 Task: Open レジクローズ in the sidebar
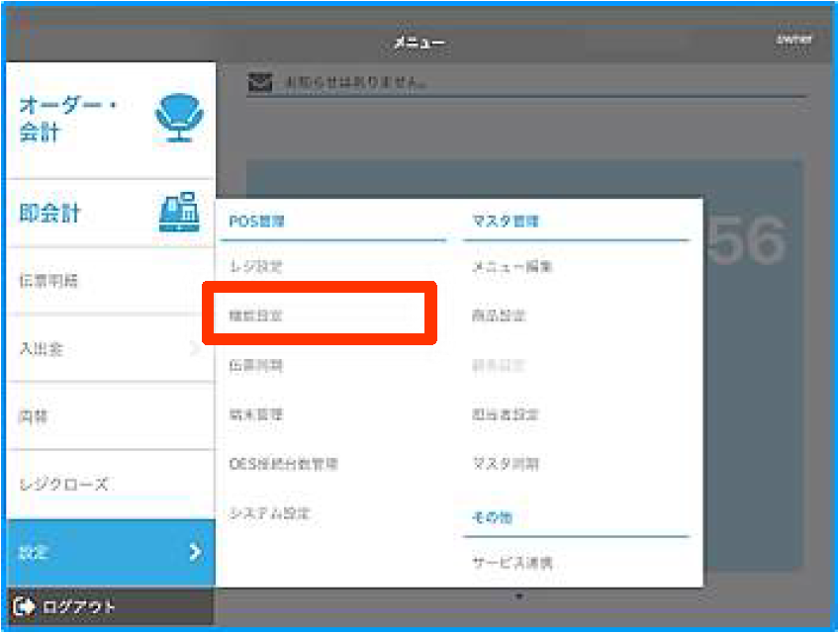click(63, 485)
